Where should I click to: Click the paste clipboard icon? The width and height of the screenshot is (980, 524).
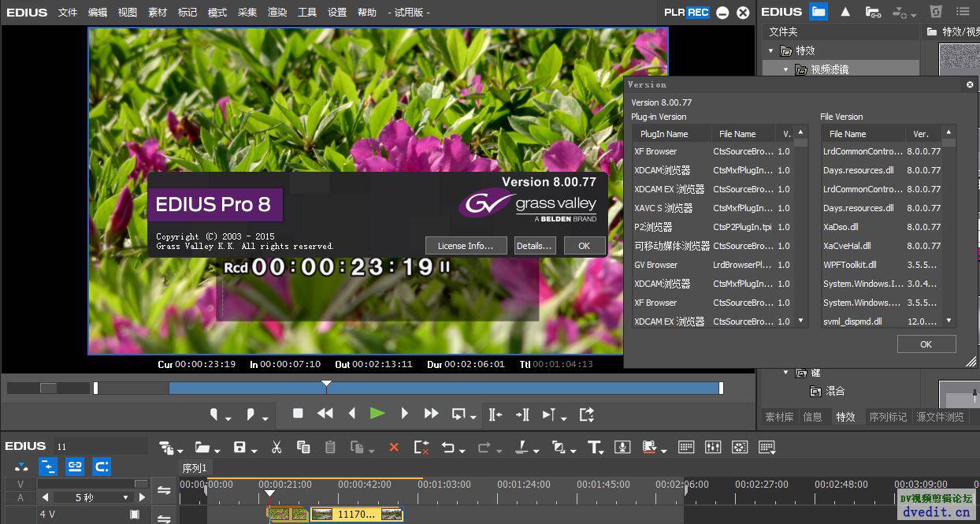(x=330, y=447)
